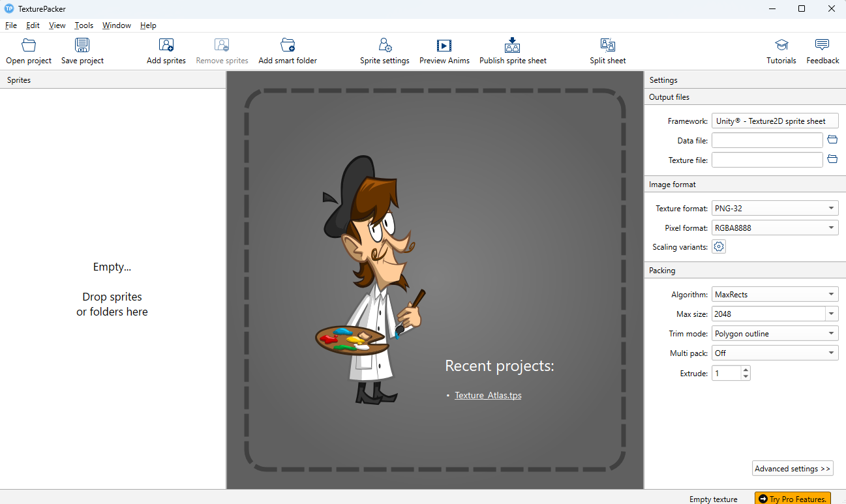The image size is (846, 504).
Task: Open the Help menu
Action: point(148,25)
